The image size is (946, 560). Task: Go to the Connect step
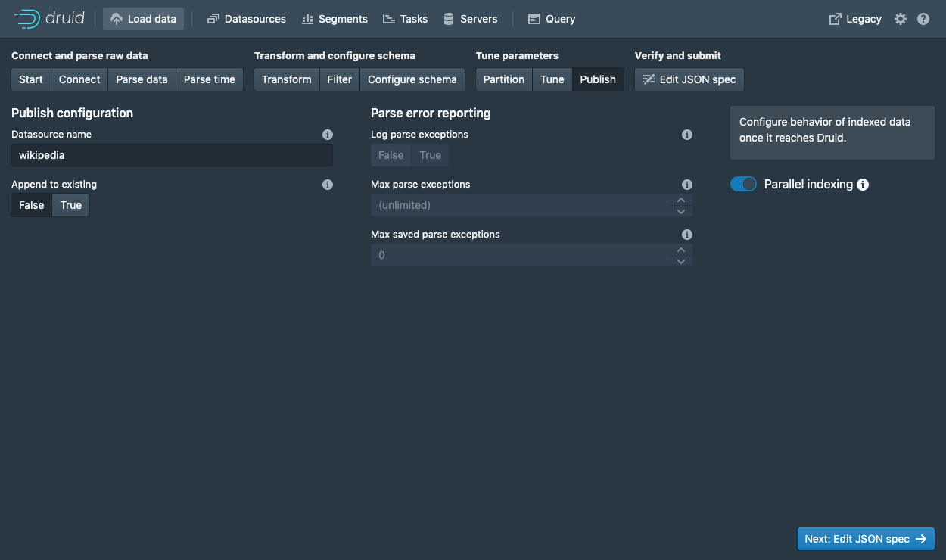[79, 79]
